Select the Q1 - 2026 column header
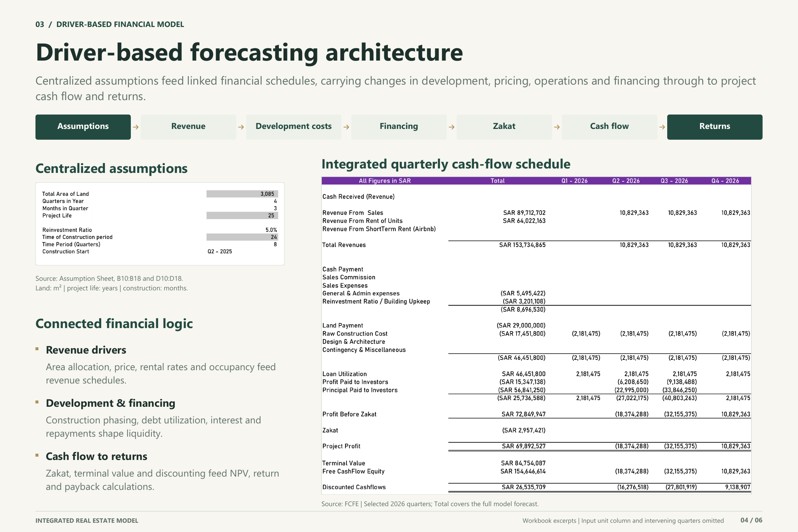The height and width of the screenshot is (532, 798). tap(574, 181)
